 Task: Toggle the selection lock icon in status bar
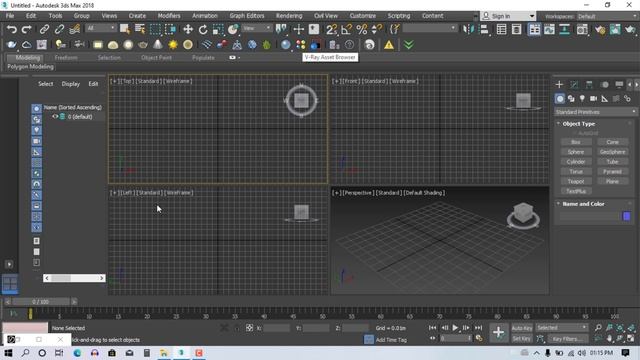pos(237,328)
